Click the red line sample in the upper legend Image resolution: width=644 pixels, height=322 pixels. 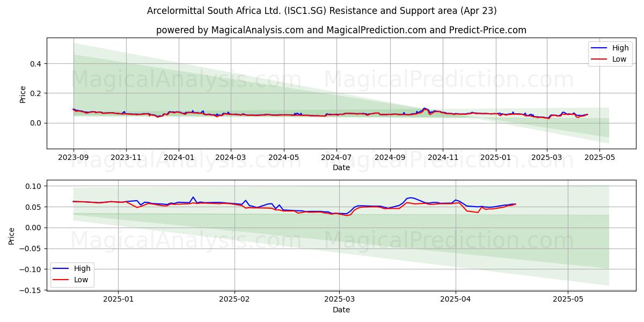tap(600, 60)
